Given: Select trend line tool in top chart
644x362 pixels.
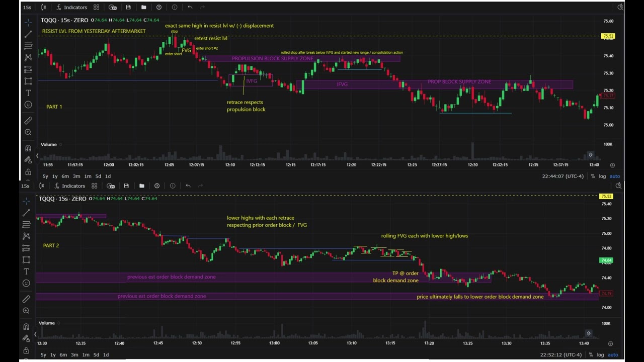Looking at the screenshot, I should coord(28,34).
